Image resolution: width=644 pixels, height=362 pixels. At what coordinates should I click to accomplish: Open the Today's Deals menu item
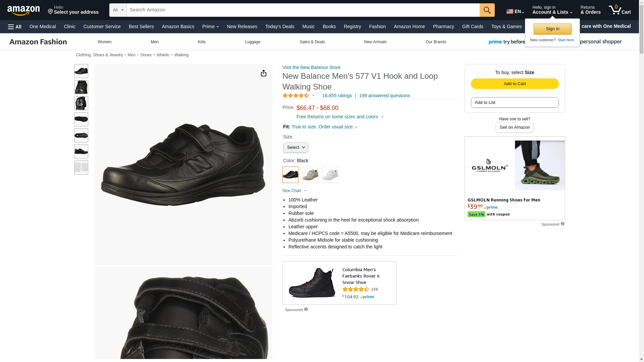click(280, 26)
